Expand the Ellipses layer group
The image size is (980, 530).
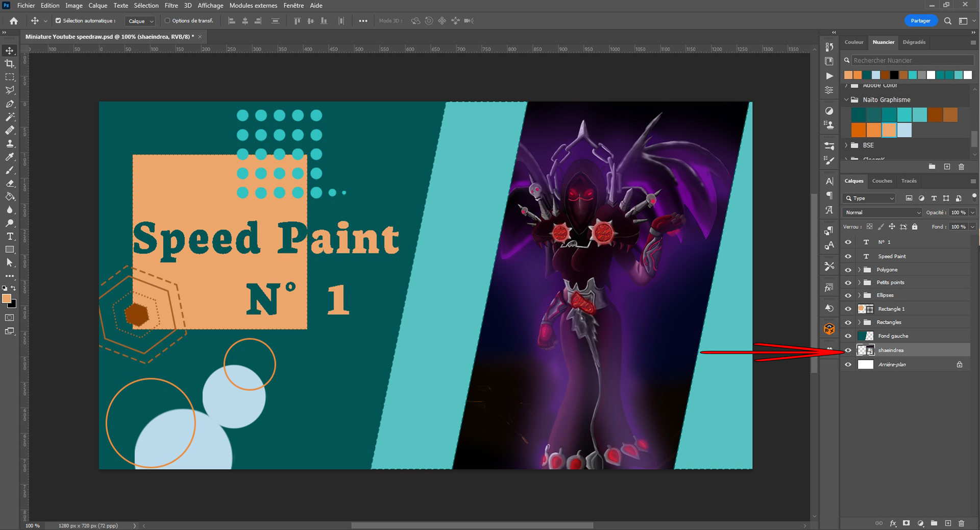pos(860,295)
